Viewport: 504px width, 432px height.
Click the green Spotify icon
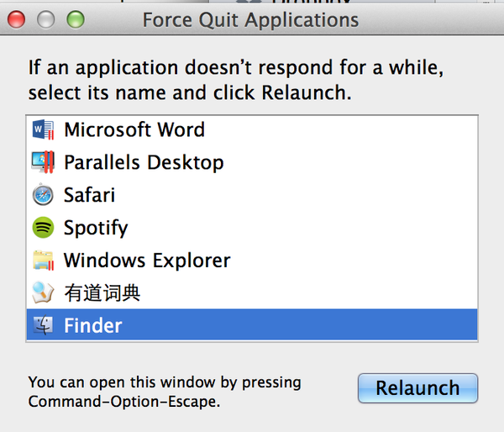pos(43,228)
